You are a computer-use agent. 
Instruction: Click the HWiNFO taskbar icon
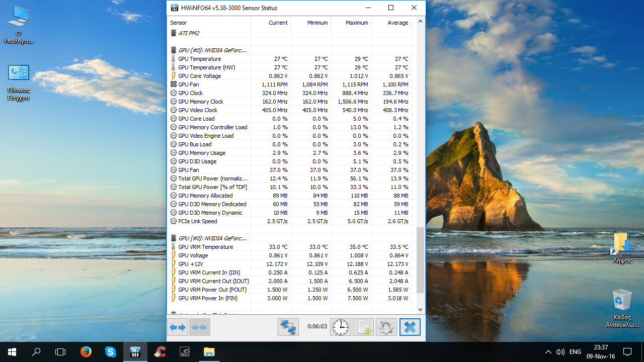click(x=135, y=352)
